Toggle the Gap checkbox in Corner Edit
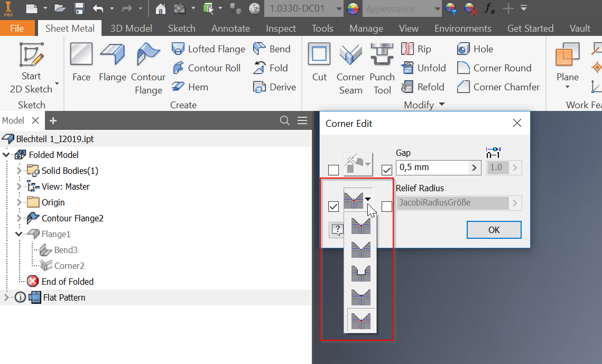The height and width of the screenshot is (364, 602). (386, 169)
